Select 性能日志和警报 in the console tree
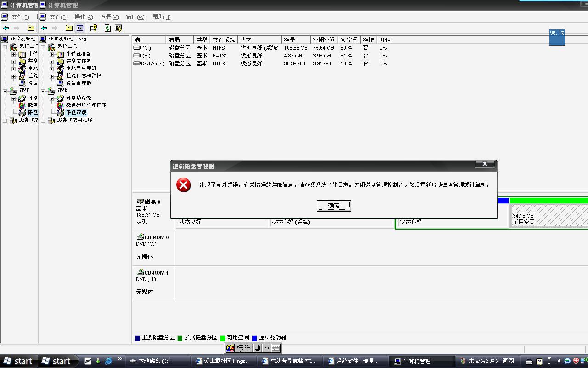Viewport: 588px width, 368px height. point(84,76)
